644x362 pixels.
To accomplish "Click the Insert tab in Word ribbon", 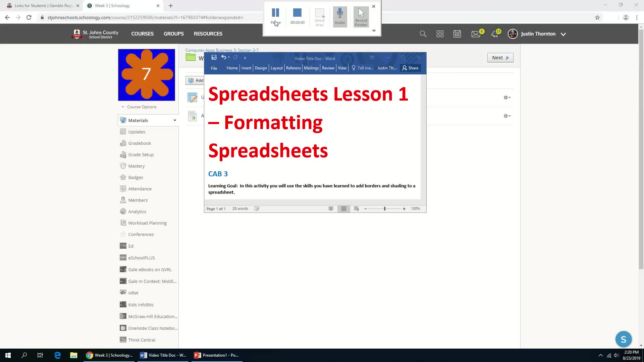I will coord(247,68).
